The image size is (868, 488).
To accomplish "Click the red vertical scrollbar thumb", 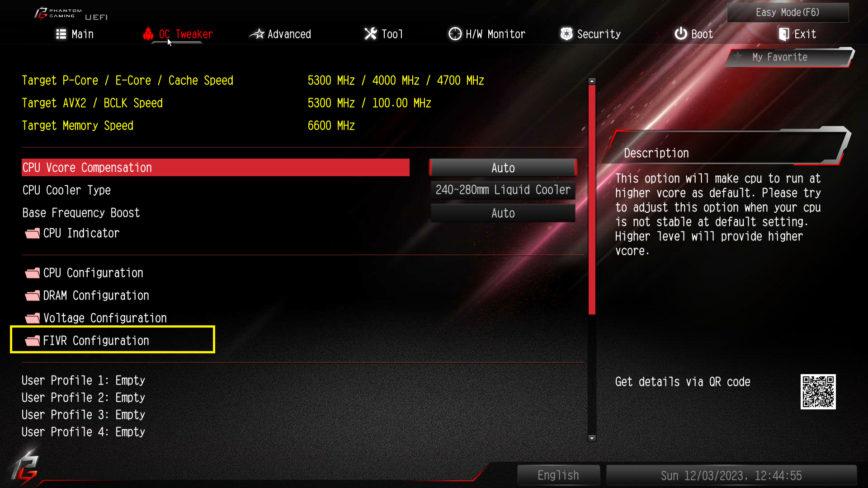I will coord(592,199).
